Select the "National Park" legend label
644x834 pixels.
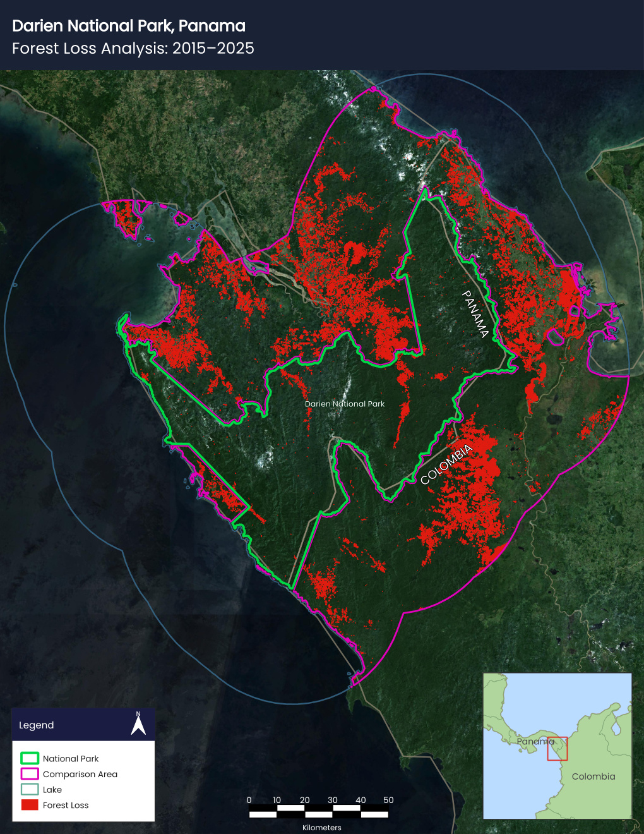(x=71, y=759)
